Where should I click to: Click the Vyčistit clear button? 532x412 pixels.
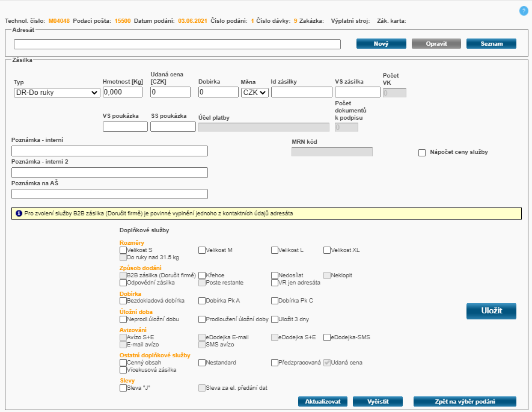(377, 402)
